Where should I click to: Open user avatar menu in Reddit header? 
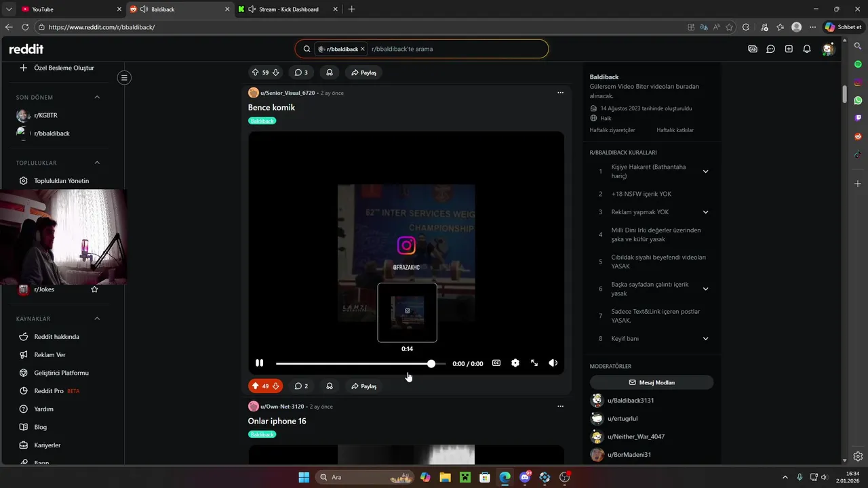coord(828,49)
